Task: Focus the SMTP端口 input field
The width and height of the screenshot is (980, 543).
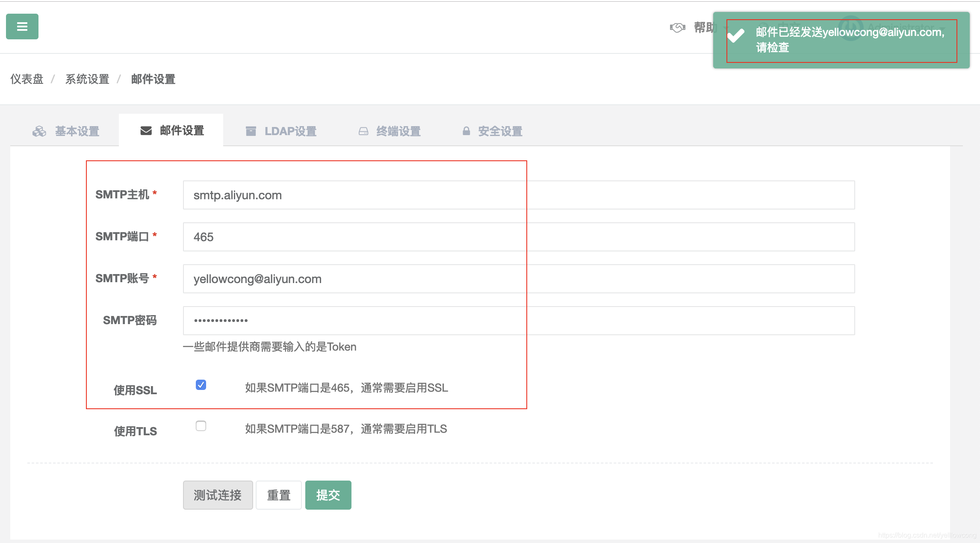Action: [x=519, y=237]
